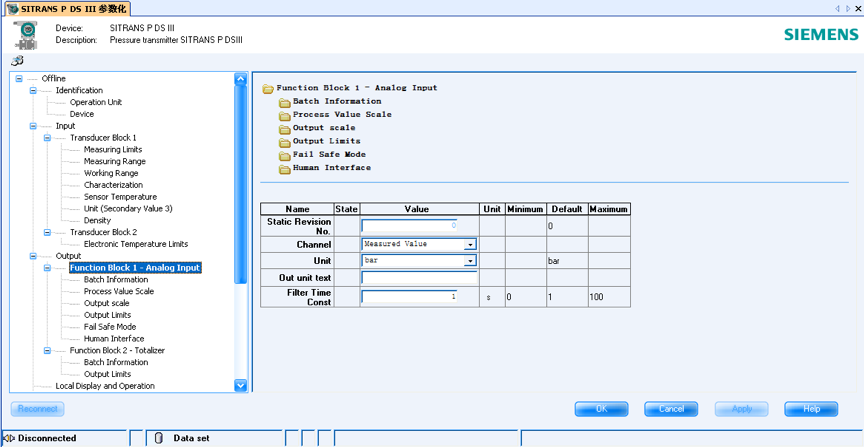Screen dimensions: 864x447
Task: Click the Filter Time Const value field
Action: [409, 297]
